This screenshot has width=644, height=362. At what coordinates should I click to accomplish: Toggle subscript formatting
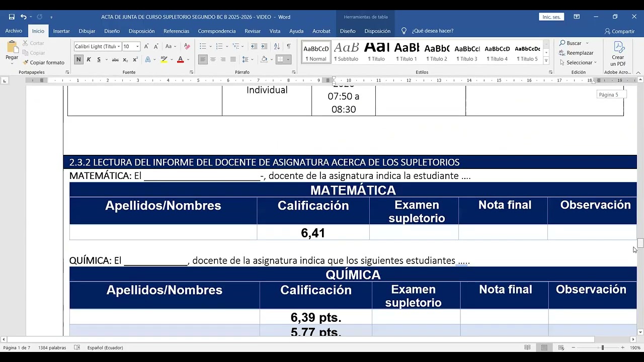coord(126,59)
